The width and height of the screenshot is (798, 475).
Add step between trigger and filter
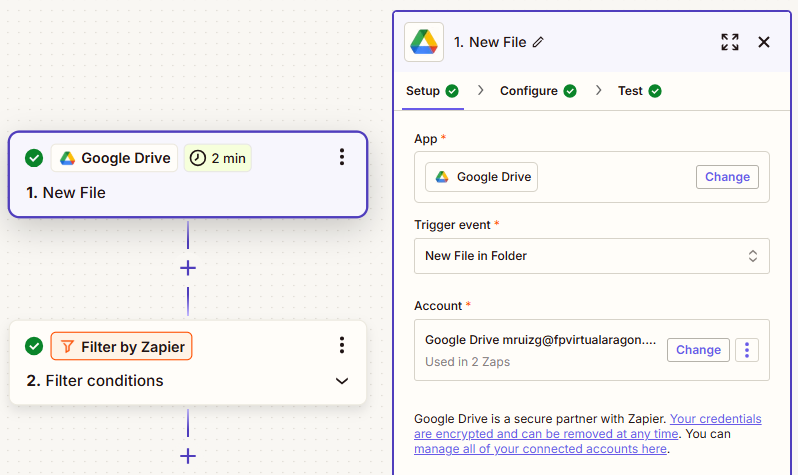[x=187, y=268]
